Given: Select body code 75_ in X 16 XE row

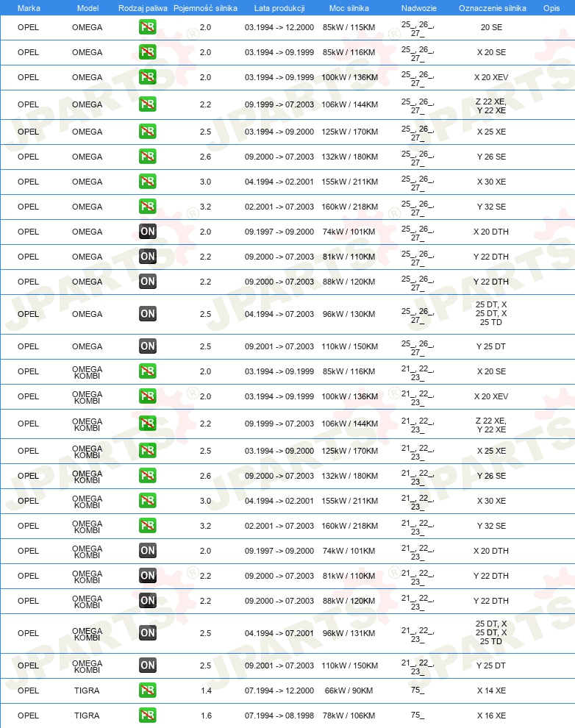Looking at the screenshot, I should 418,715.
